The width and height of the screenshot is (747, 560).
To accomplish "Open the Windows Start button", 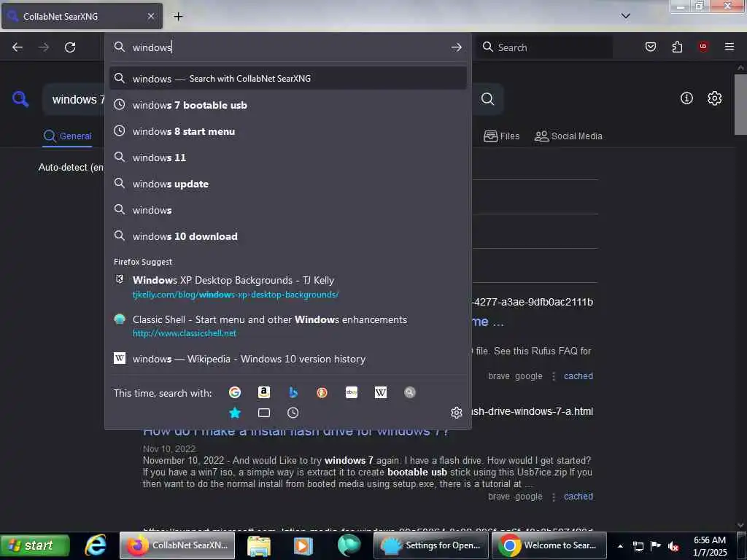I will coord(35,545).
